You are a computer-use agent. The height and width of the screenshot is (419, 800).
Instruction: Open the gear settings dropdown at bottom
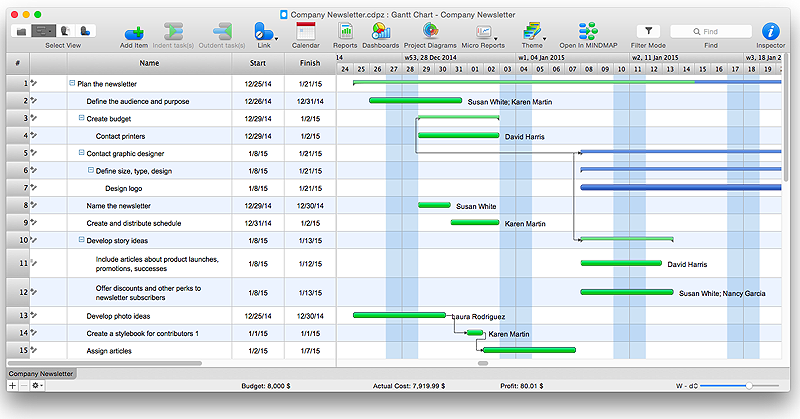tap(37, 385)
